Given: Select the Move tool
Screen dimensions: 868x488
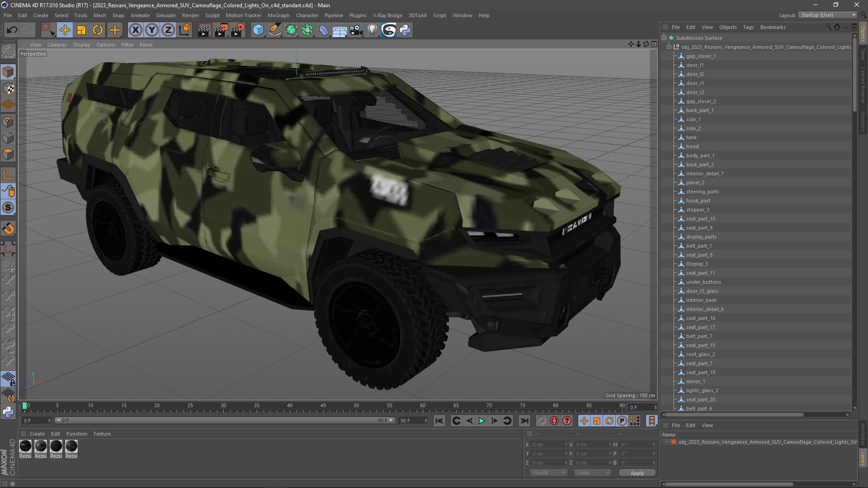Looking at the screenshot, I should (x=65, y=30).
